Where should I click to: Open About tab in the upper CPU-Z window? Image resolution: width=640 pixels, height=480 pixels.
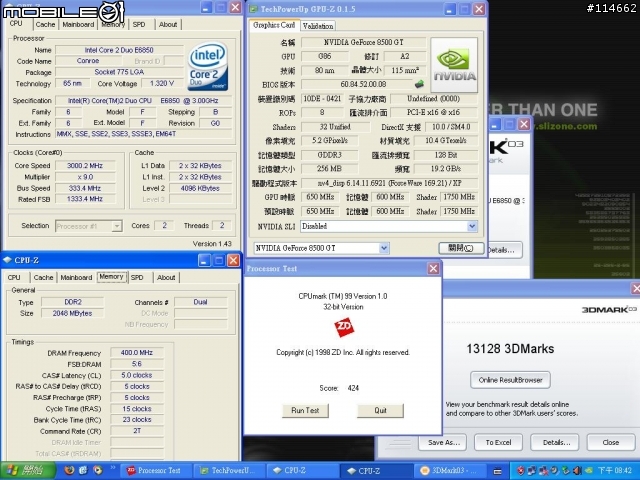[x=168, y=24]
